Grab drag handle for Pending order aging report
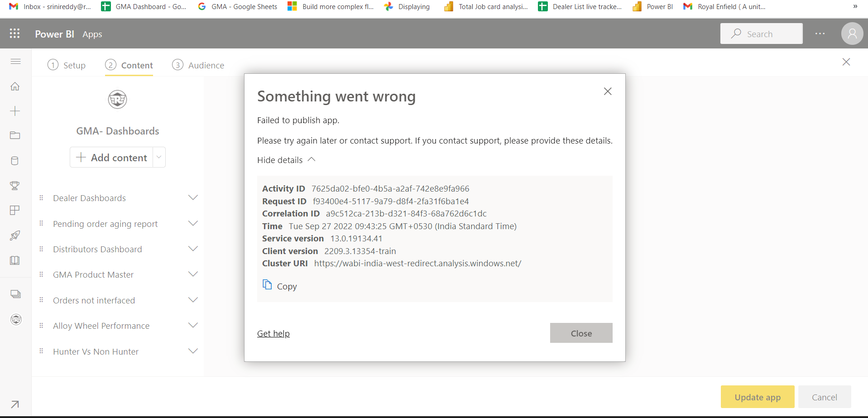Image resolution: width=868 pixels, height=418 pixels. [x=41, y=223]
